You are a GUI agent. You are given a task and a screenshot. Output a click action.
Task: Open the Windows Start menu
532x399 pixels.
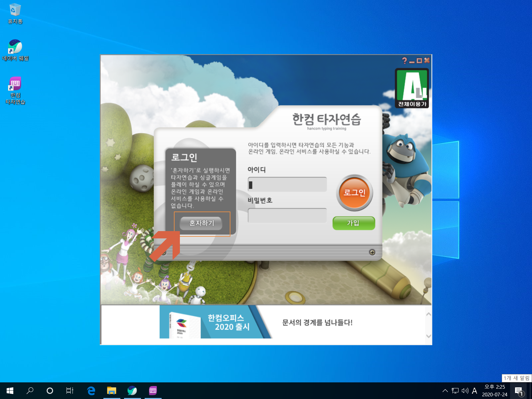tap(10, 391)
